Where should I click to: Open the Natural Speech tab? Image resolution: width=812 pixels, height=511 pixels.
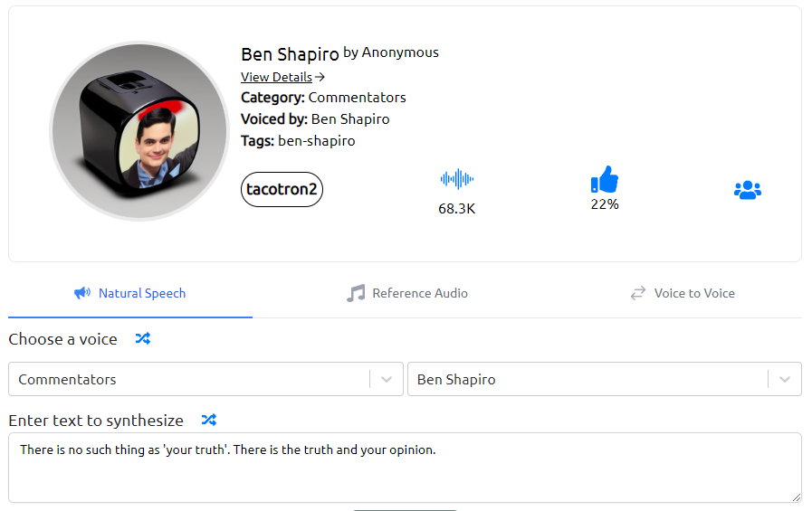pyautogui.click(x=130, y=293)
